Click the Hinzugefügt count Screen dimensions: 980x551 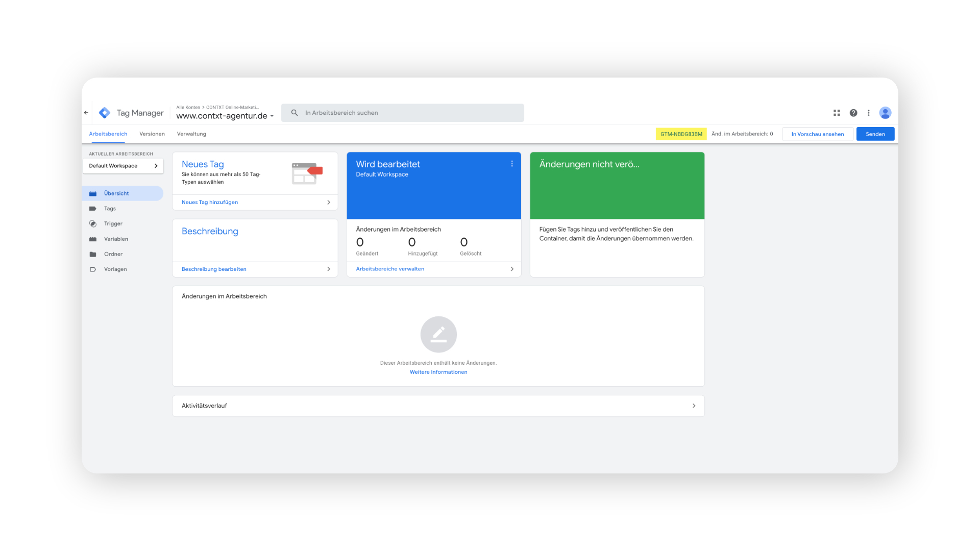(412, 242)
